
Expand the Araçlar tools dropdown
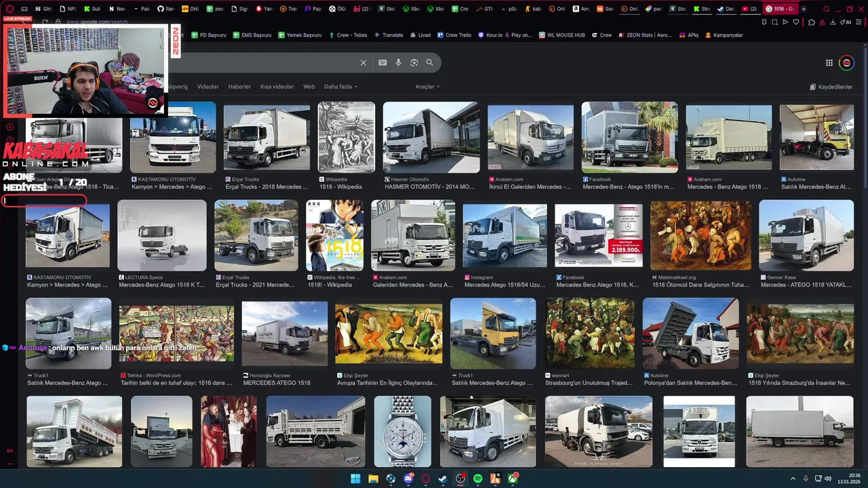pyautogui.click(x=427, y=87)
